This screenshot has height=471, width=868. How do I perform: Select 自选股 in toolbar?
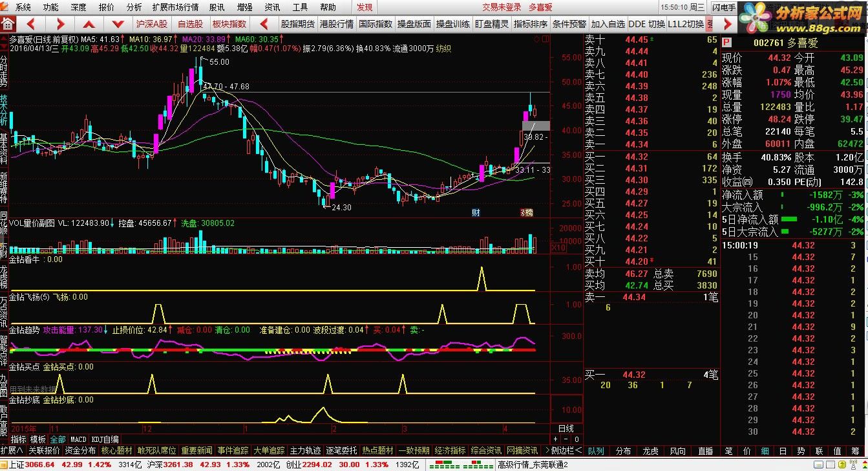click(x=190, y=24)
